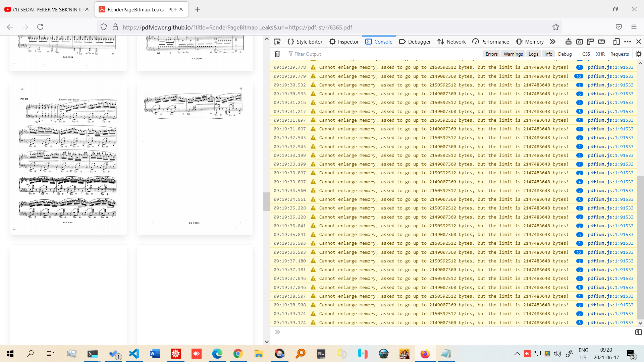Toggle the Errors filter
Screen dimensions: 644x362
click(491, 54)
